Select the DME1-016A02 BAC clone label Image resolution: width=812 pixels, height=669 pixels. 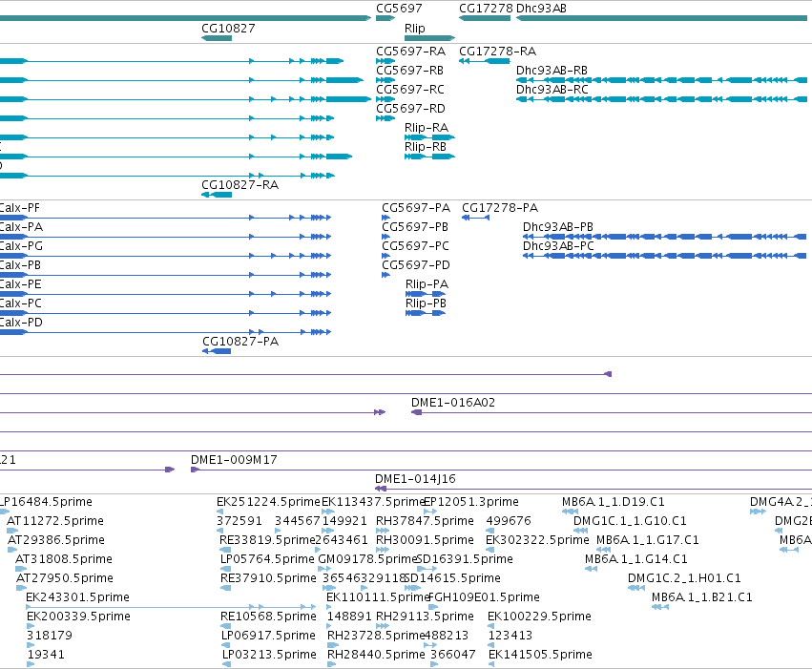(453, 403)
